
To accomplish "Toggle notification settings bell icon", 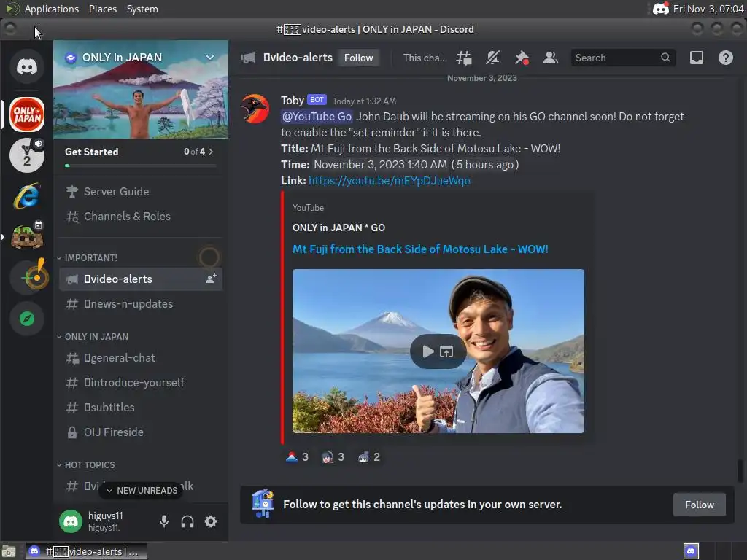I will click(x=492, y=58).
